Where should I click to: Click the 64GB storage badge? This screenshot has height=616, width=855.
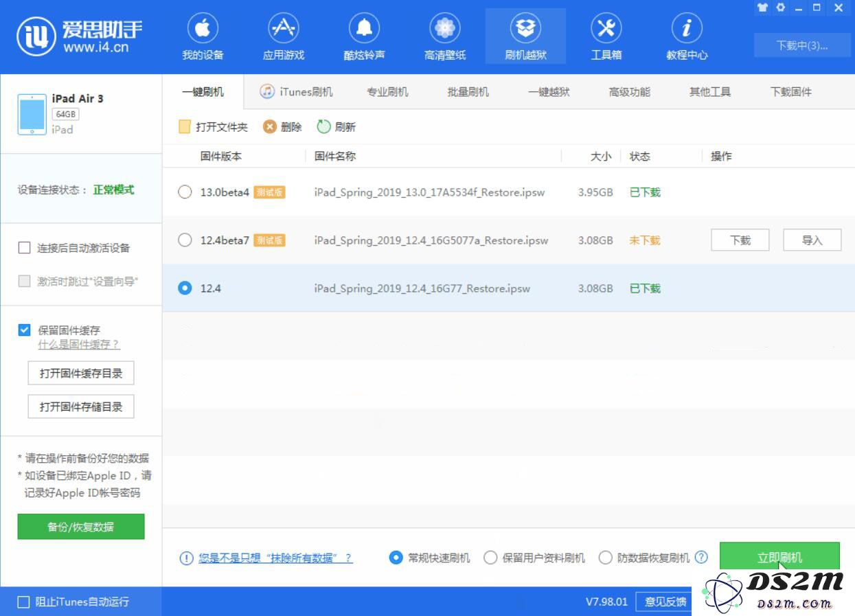[65, 114]
